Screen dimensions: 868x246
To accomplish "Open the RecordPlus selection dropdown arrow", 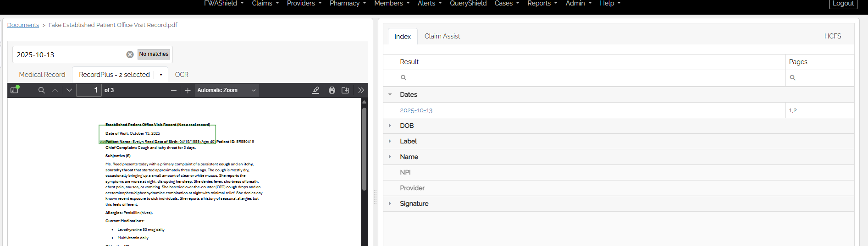I will pos(161,75).
